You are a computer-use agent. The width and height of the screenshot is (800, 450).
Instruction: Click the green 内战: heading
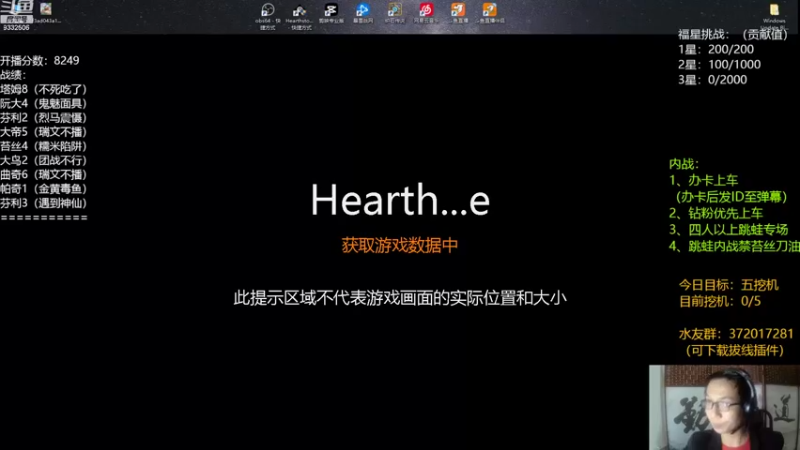684,164
